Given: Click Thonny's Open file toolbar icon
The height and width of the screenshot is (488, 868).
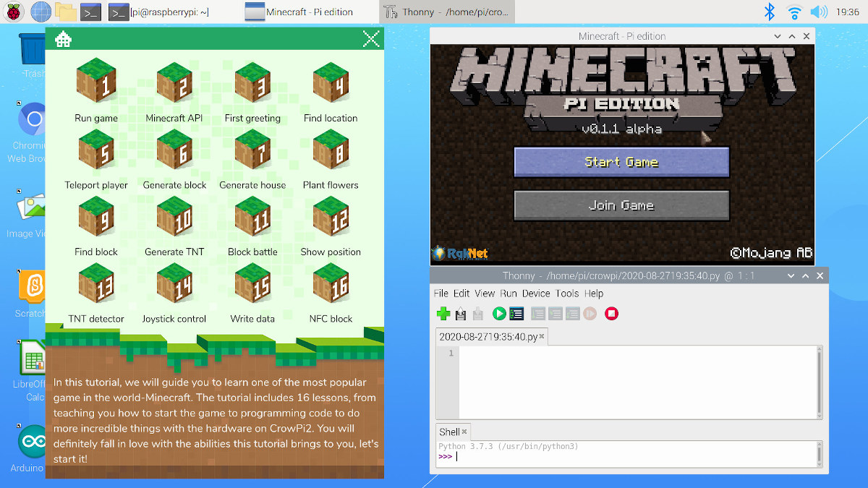Looking at the screenshot, I should click(x=461, y=314).
